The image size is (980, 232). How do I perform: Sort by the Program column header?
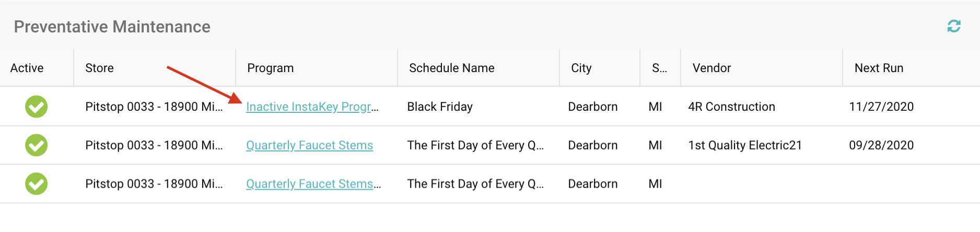271,68
